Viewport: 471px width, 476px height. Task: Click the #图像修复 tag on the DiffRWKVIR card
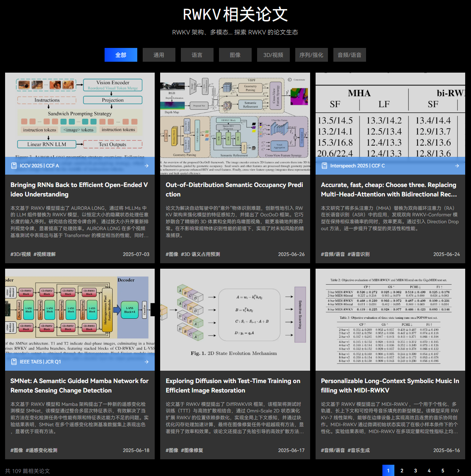(x=192, y=450)
